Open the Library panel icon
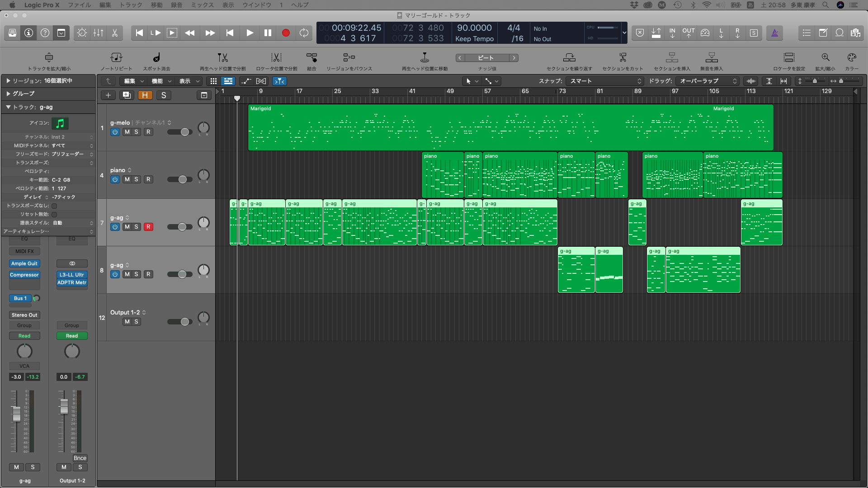 [13, 33]
